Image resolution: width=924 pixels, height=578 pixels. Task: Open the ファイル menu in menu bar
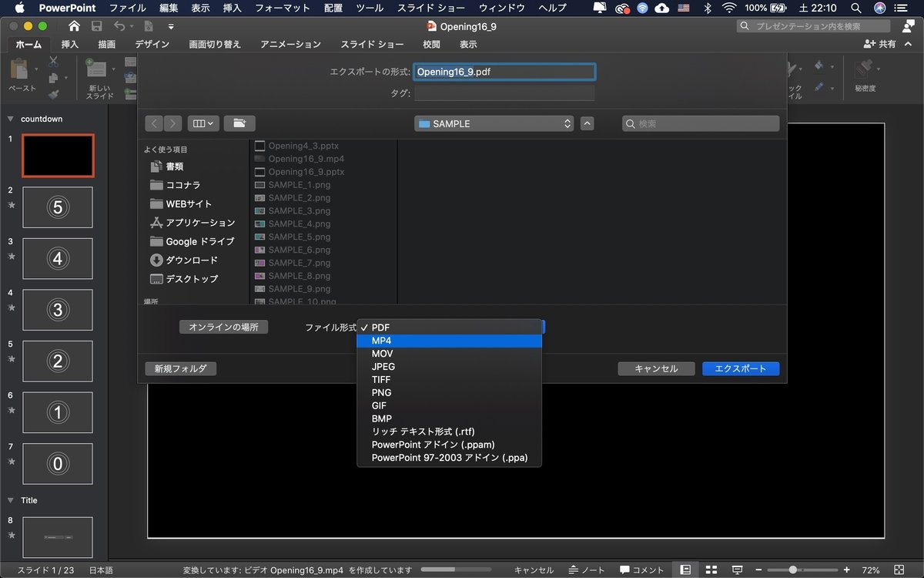[128, 8]
